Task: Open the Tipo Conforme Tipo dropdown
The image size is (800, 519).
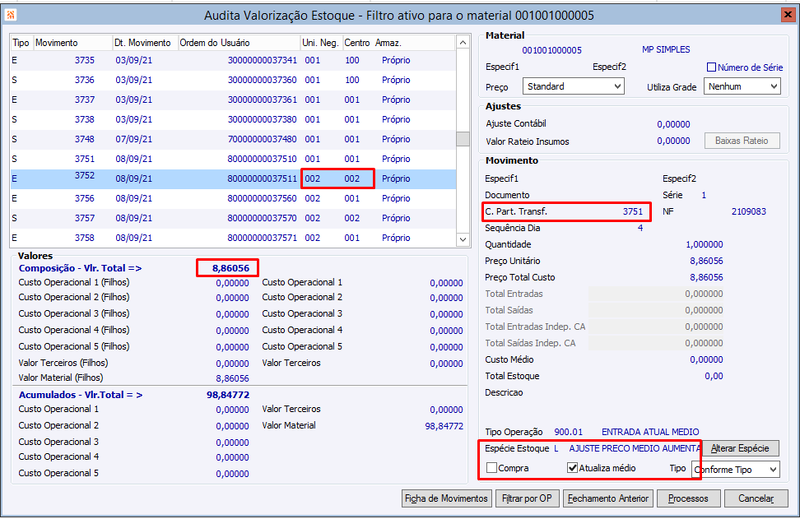Action: 736,469
